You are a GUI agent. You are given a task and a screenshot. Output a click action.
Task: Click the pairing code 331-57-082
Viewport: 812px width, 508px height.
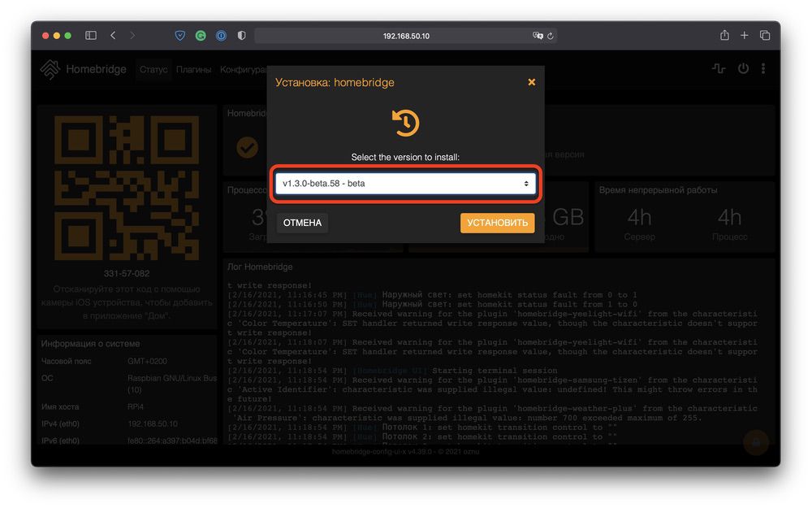pos(127,273)
